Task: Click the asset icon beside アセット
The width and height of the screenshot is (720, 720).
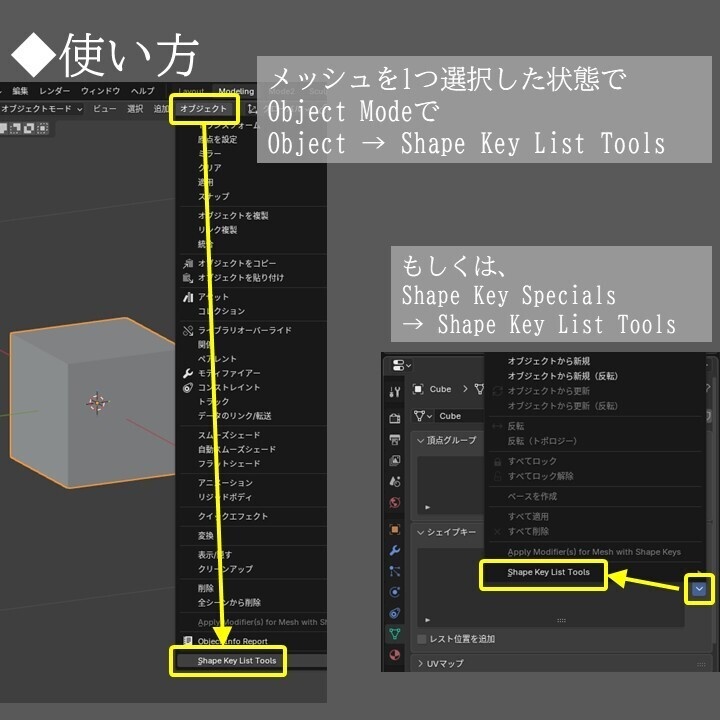Action: point(188,297)
